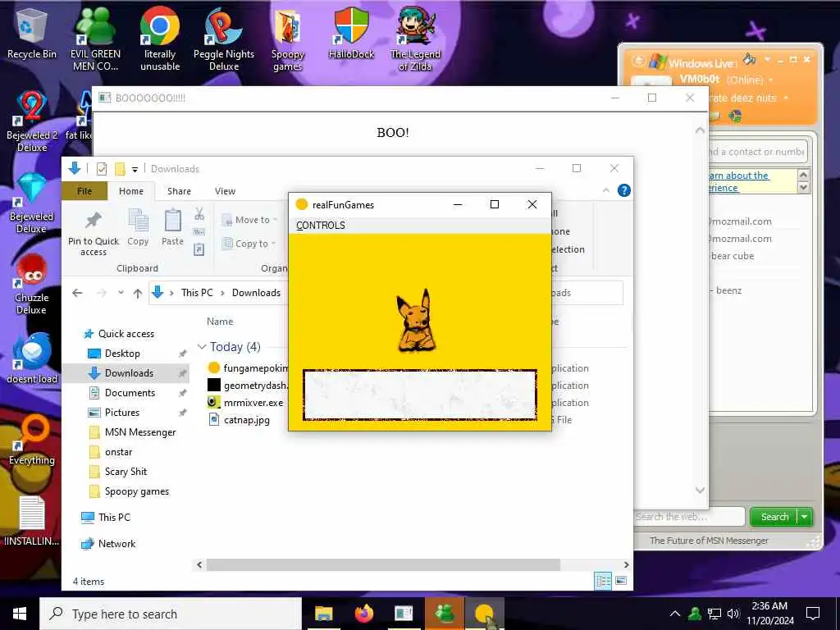Open the Spoopy games desktop folder

288,39
